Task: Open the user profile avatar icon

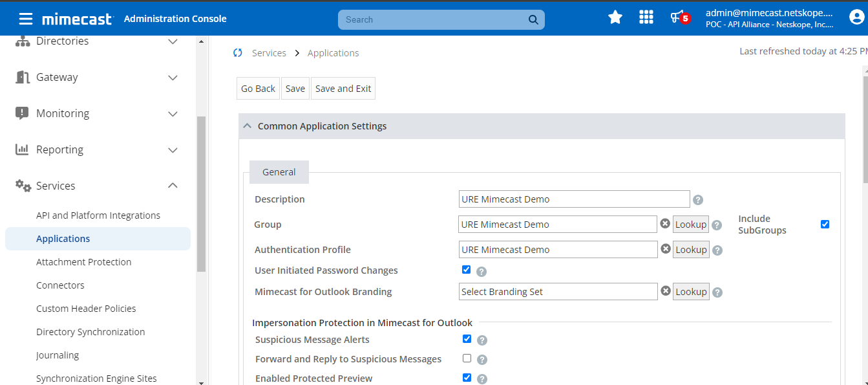Action: point(857,17)
